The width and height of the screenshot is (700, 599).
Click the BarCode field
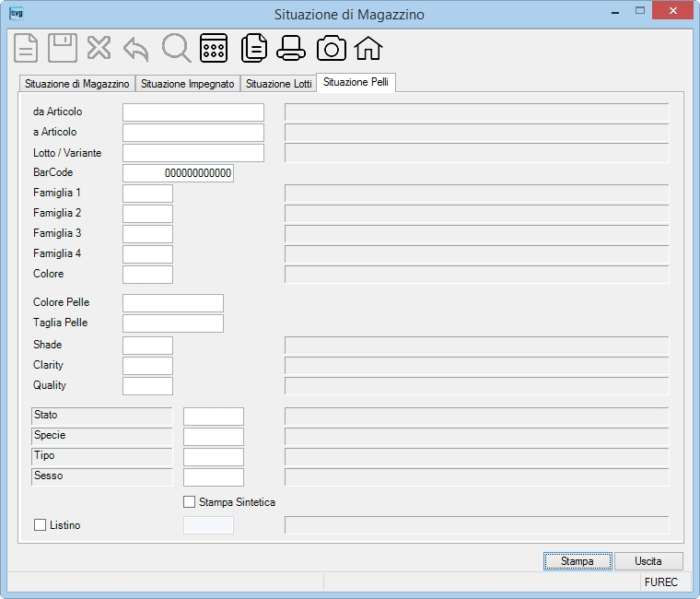pos(178,173)
